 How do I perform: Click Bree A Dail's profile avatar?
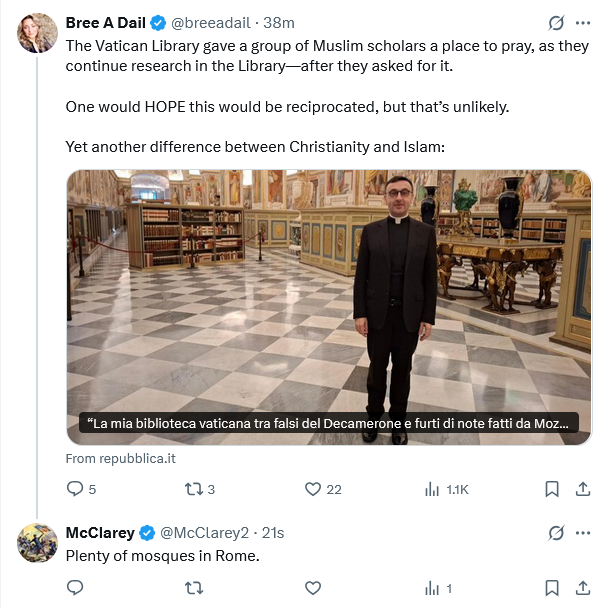(x=37, y=35)
